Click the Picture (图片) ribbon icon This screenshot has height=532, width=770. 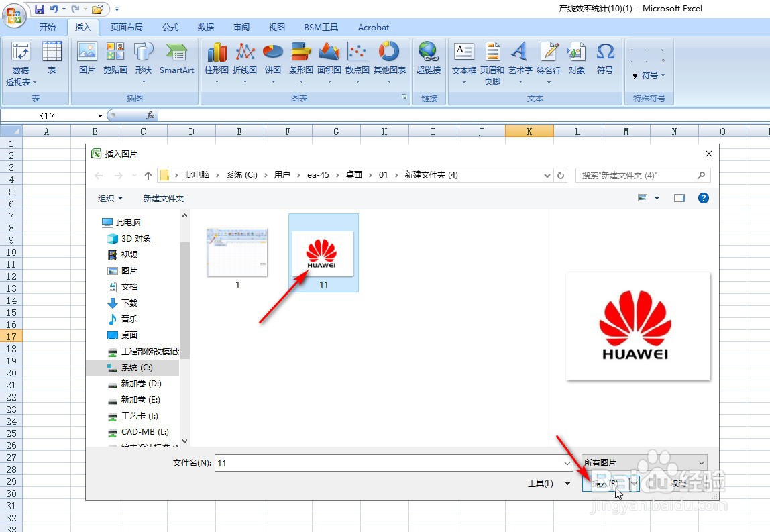[x=87, y=58]
